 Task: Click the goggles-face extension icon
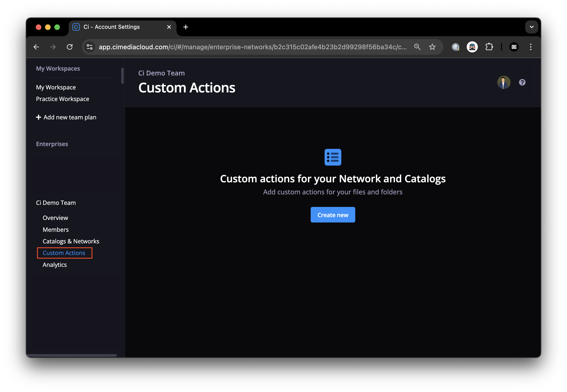pos(472,47)
